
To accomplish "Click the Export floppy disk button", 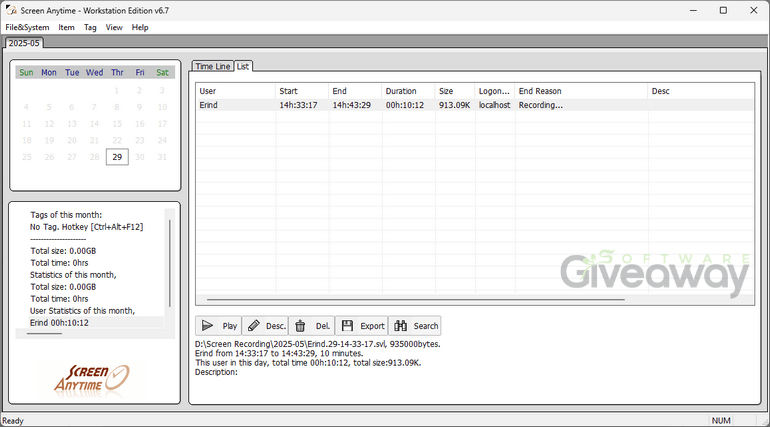I will pos(362,326).
